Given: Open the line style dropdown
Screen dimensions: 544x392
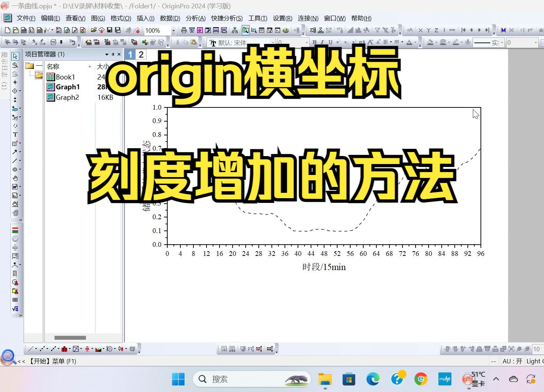Looking at the screenshot, I should pos(502,43).
